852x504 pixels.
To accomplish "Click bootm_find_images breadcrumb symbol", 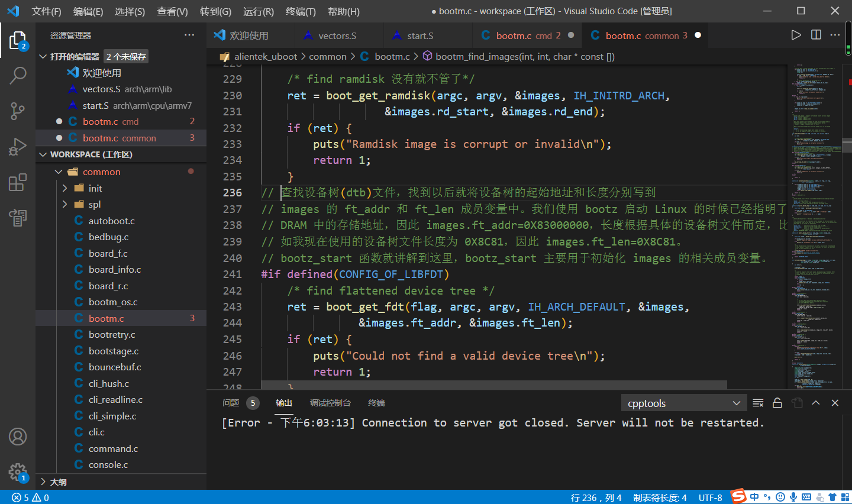I will pos(525,56).
